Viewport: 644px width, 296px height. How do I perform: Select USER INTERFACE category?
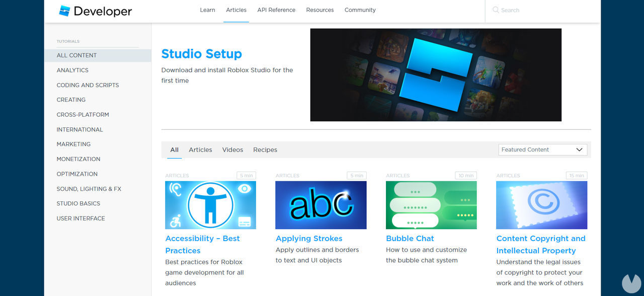coord(81,218)
